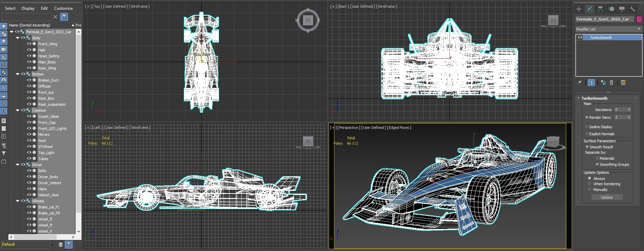Toggle visibility of Diffuser
This screenshot has height=251, width=644.
[x=29, y=86]
